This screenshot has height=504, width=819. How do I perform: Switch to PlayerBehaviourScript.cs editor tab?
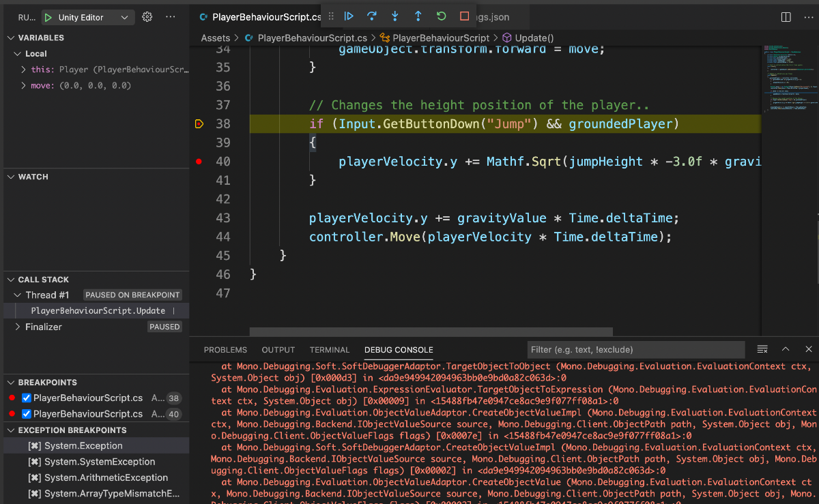coord(260,17)
